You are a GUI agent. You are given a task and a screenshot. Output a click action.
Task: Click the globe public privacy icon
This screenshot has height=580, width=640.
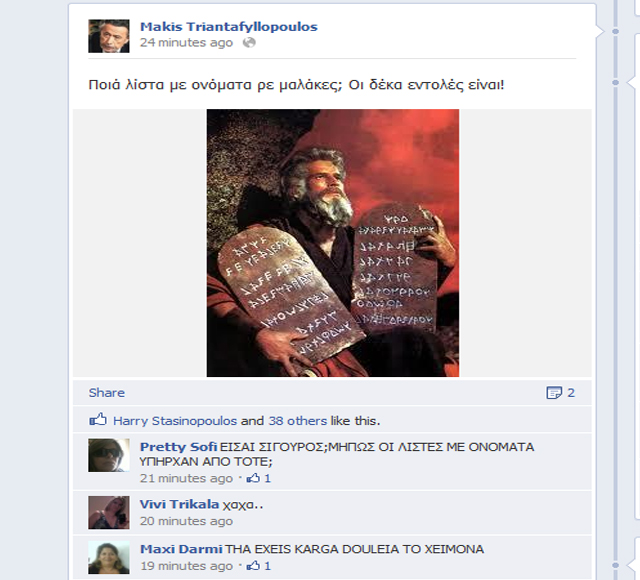(249, 42)
